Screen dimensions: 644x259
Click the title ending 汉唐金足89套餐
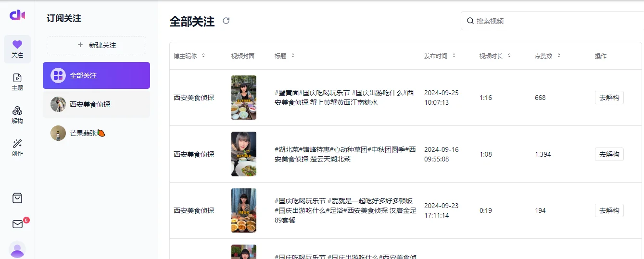[x=345, y=210]
